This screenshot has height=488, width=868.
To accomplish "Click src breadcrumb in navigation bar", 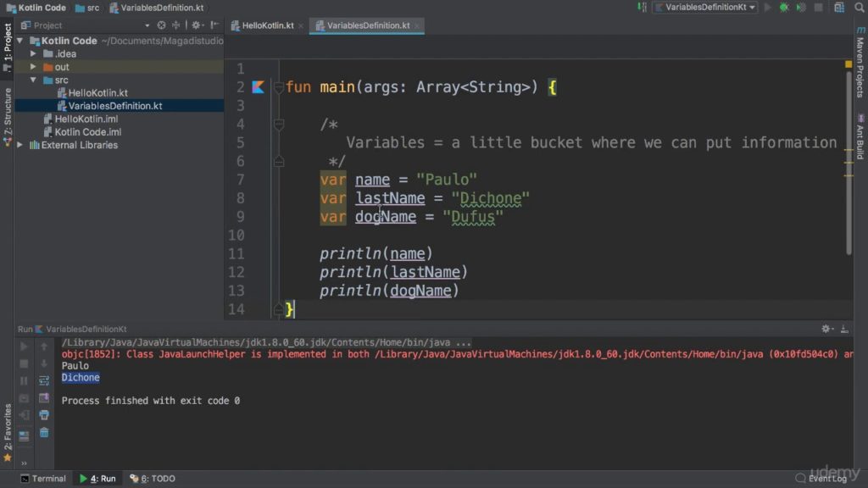I will [x=87, y=8].
